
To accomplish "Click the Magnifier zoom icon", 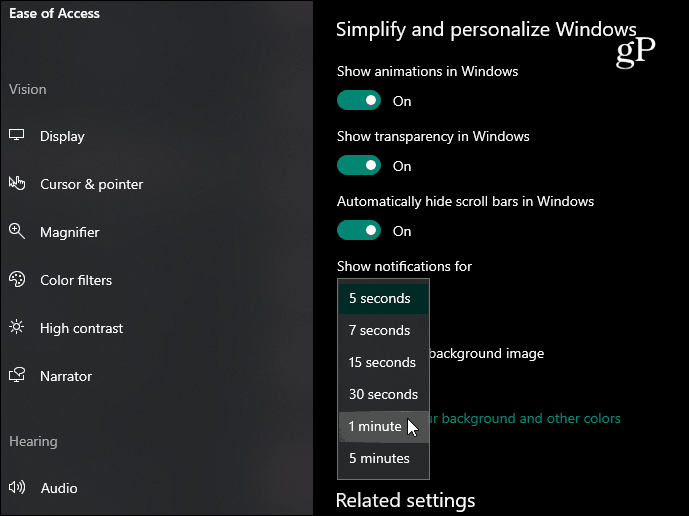I will (x=17, y=231).
